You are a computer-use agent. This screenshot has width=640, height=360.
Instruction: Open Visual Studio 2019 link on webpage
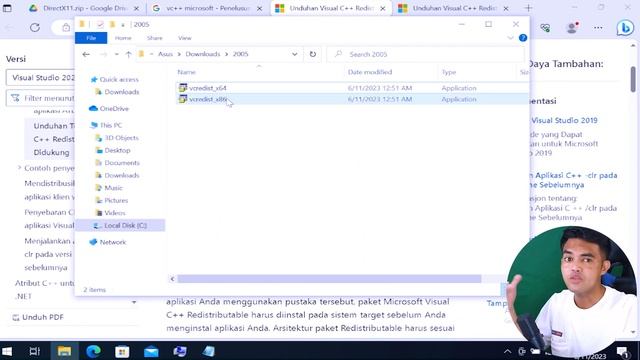pyautogui.click(x=564, y=120)
